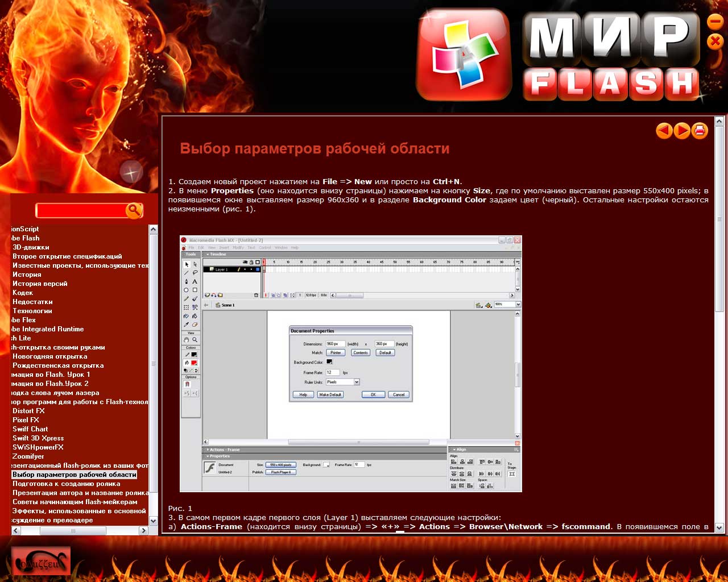Open 'Советы начинающим flash-мейкерам' topic
The width and height of the screenshot is (728, 582).
click(75, 502)
